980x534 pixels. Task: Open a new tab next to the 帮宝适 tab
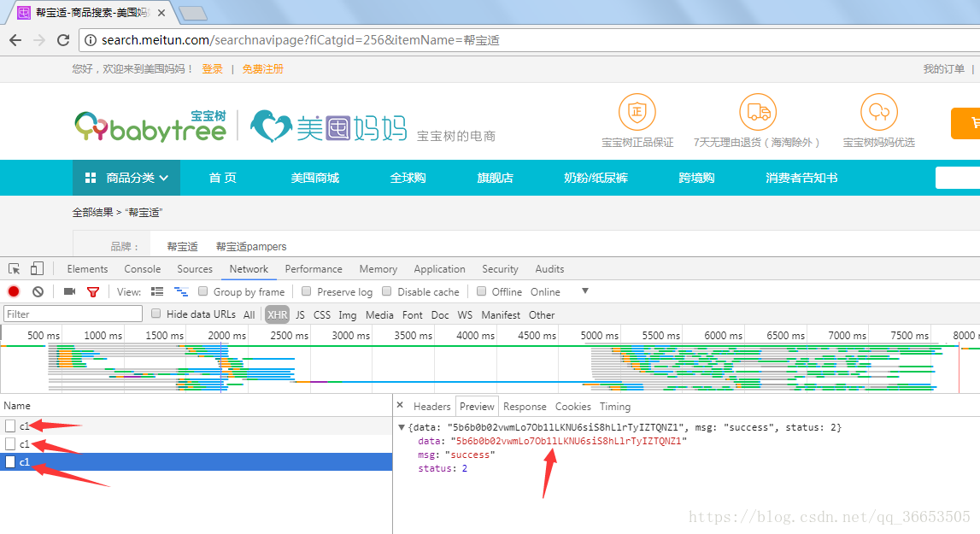coord(192,13)
